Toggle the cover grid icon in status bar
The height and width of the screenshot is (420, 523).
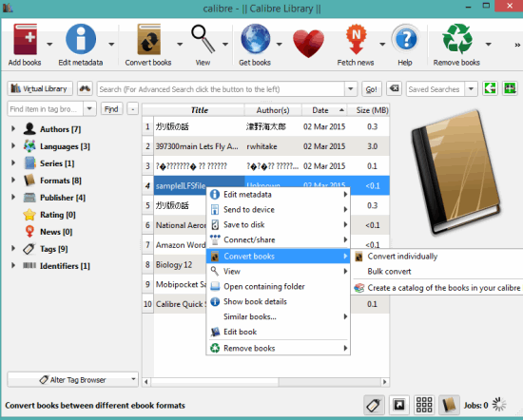424,405
